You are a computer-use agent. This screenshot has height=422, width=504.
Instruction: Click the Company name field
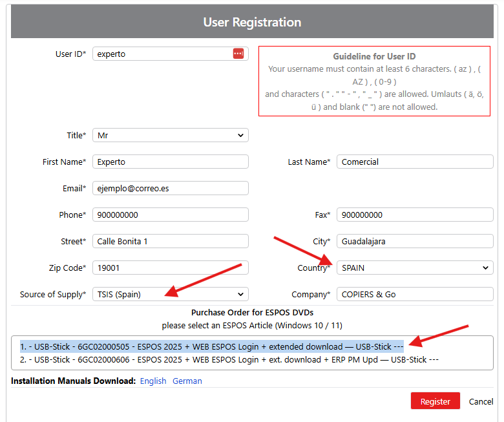[x=414, y=294]
